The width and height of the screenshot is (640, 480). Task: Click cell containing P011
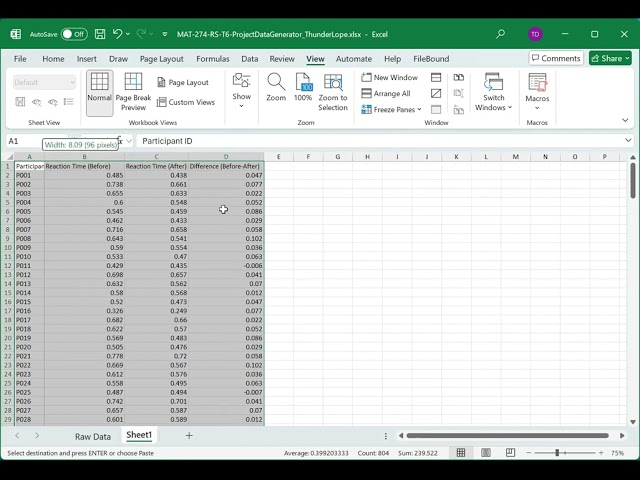tap(29, 266)
